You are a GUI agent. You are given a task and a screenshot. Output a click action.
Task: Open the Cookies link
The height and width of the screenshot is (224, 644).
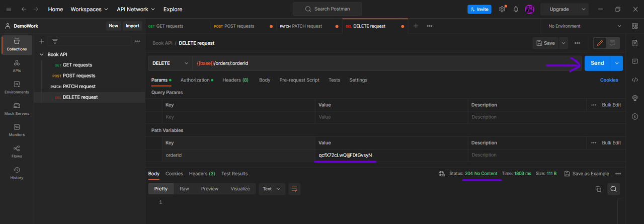609,80
